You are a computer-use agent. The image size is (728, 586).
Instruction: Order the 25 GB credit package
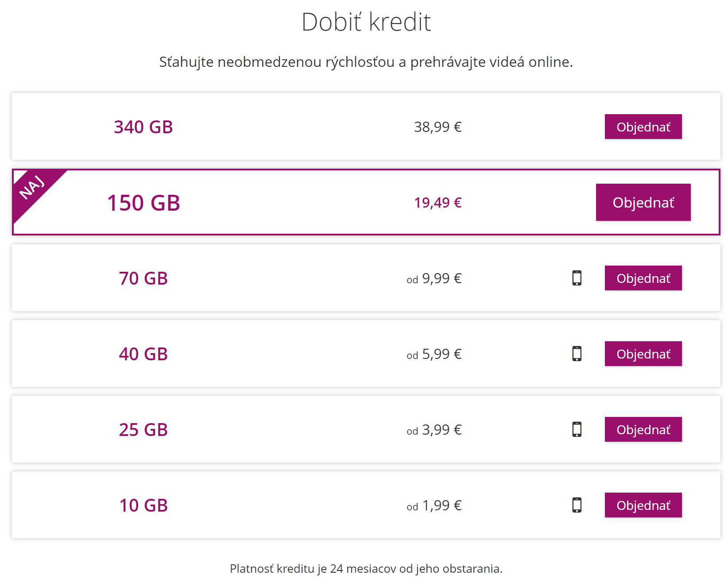pyautogui.click(x=643, y=430)
